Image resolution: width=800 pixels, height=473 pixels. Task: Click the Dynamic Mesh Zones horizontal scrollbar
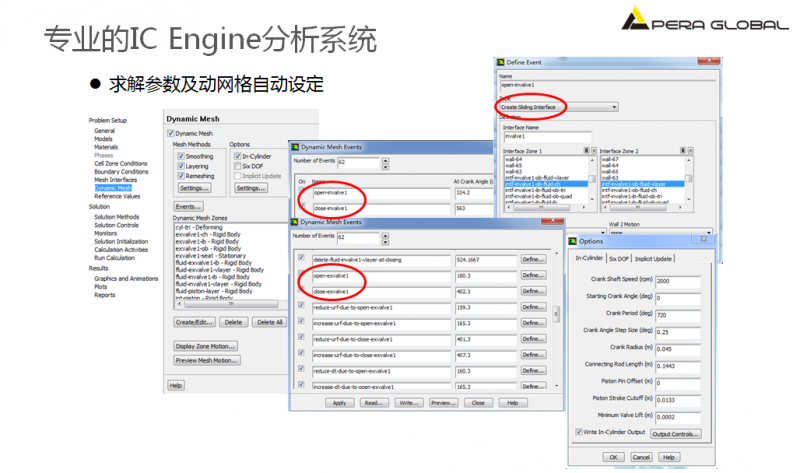tap(231, 304)
